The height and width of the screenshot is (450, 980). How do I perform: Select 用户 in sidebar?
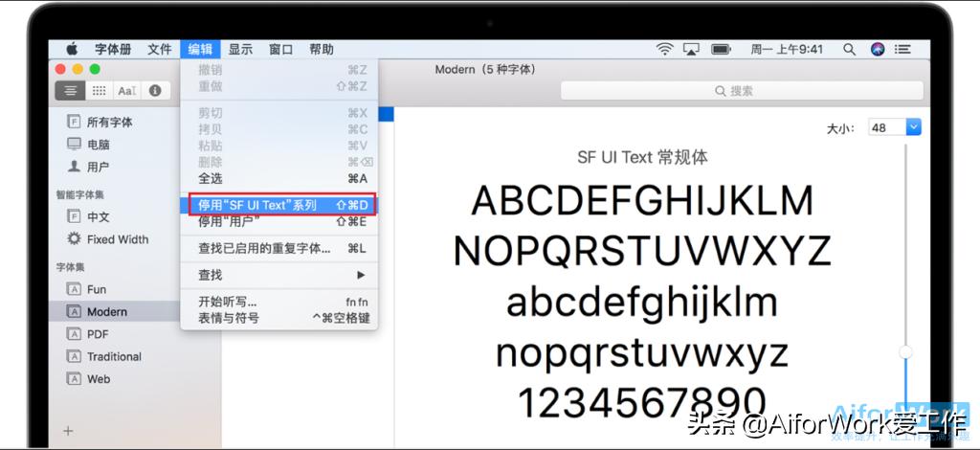point(99,167)
